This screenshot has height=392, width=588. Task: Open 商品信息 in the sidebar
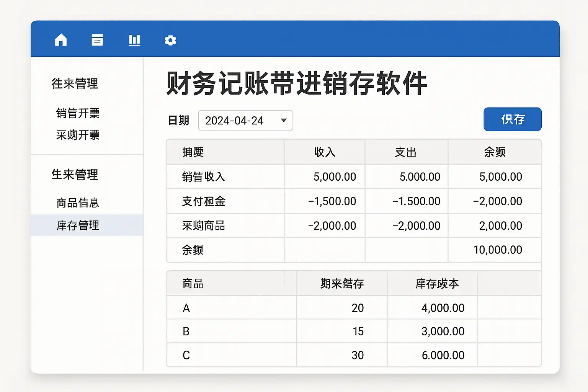pos(78,203)
